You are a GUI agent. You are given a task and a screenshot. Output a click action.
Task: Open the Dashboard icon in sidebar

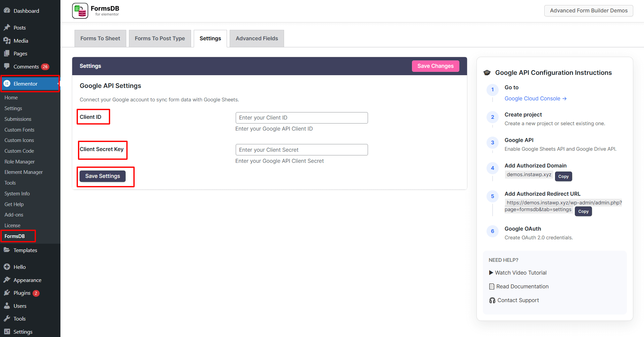(7, 11)
